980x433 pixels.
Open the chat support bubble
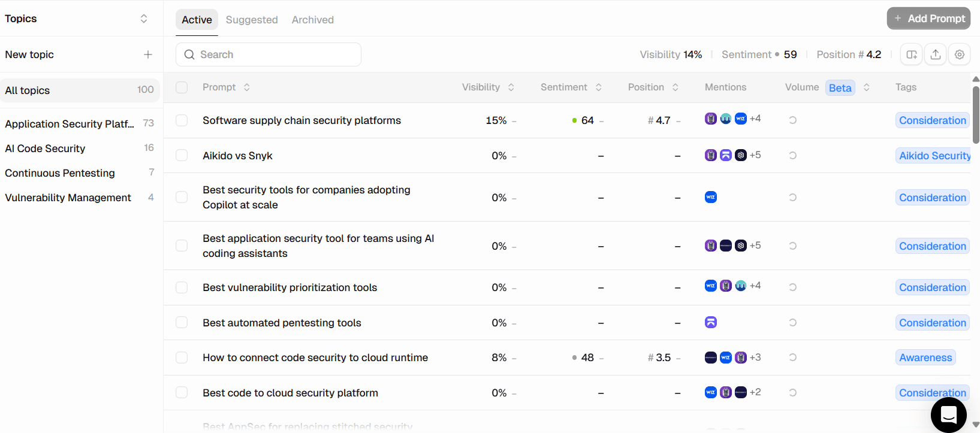click(949, 414)
